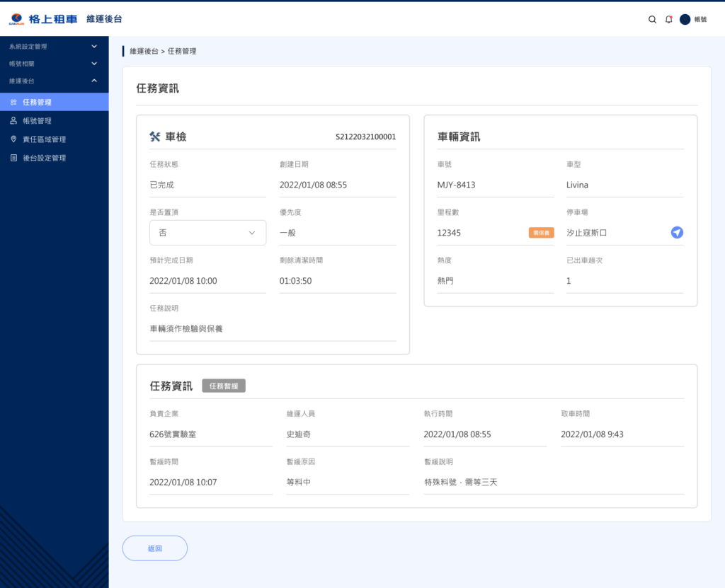725x588 pixels.
Task: Click the 返回 button
Action: [x=155, y=548]
